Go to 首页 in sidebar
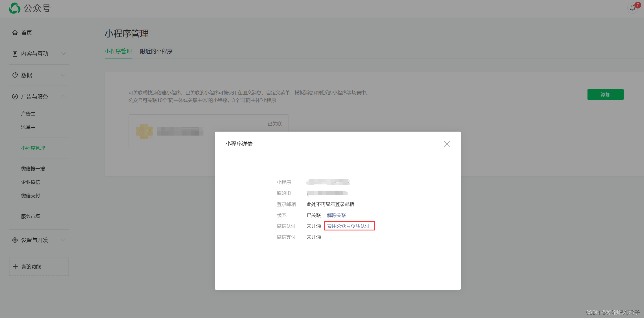The height and width of the screenshot is (318, 644). point(27,32)
